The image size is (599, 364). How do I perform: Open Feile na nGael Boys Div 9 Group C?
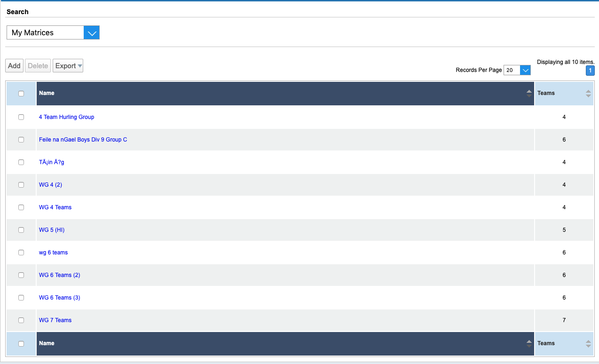83,140
